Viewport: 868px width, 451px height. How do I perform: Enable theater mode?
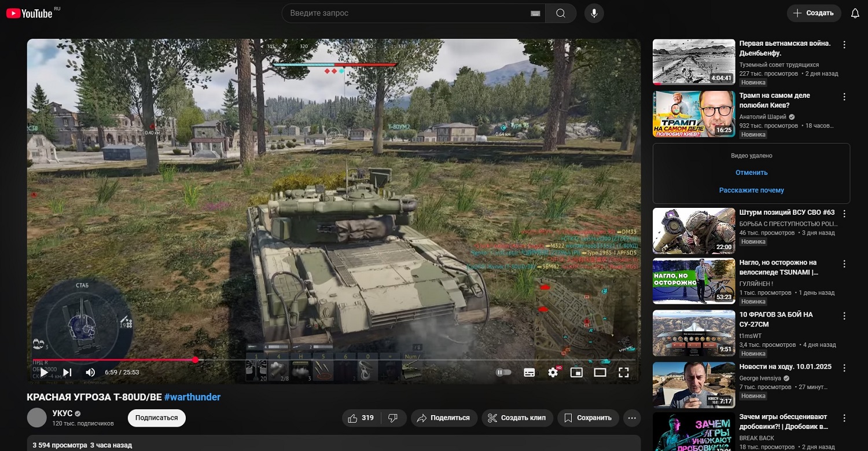[600, 372]
